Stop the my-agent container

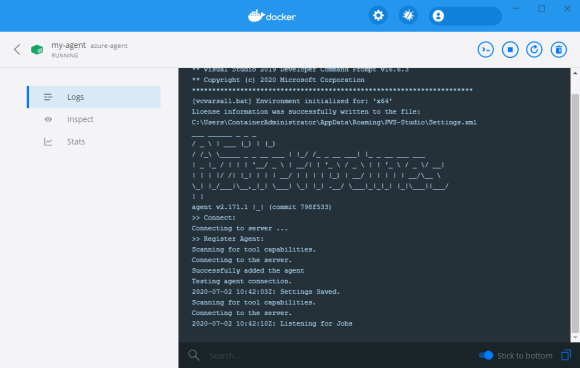pos(510,50)
